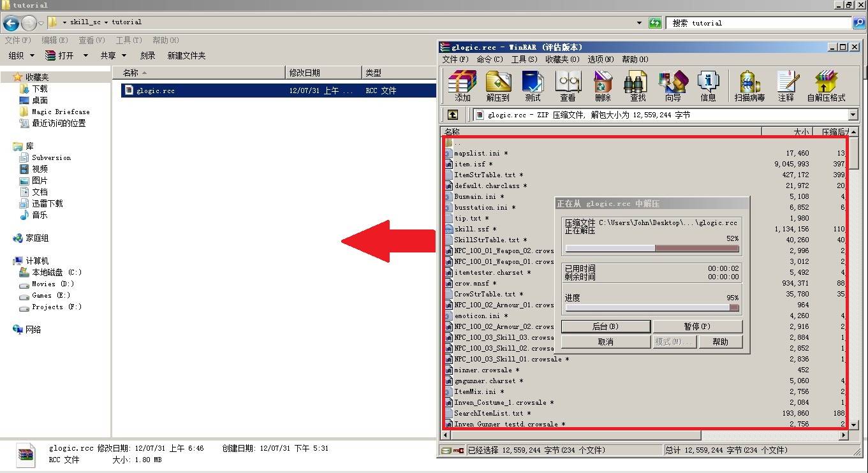The image size is (868, 473).
Task: Click 取消 button in extract dialog
Action: pos(606,342)
